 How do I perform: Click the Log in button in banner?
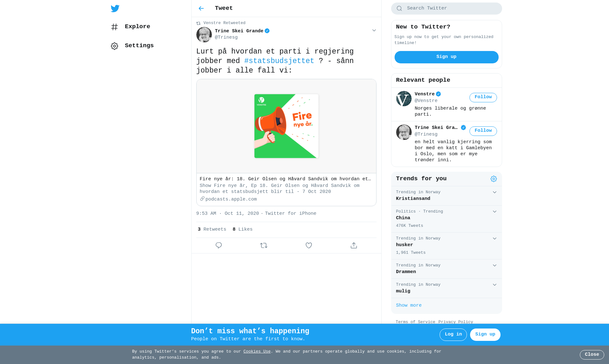(x=453, y=335)
